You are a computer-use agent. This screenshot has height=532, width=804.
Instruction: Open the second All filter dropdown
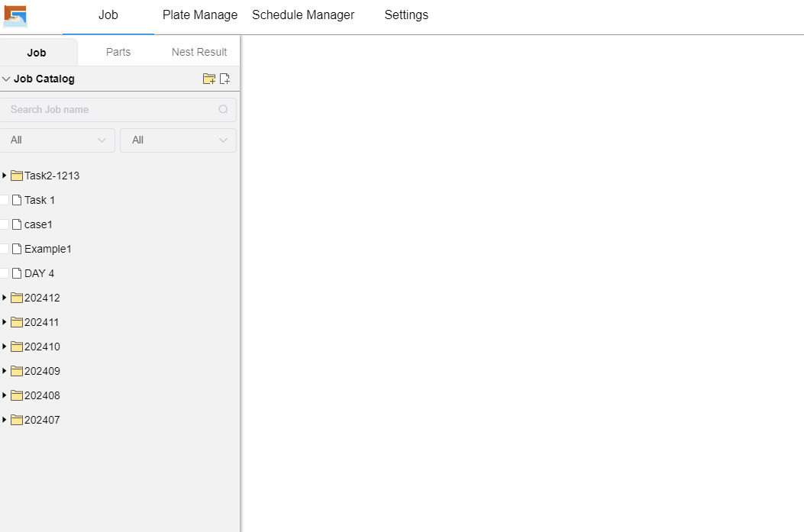(x=178, y=140)
